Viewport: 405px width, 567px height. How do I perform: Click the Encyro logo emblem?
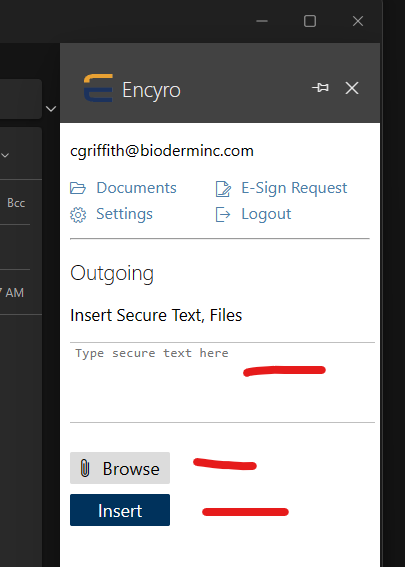point(98,88)
